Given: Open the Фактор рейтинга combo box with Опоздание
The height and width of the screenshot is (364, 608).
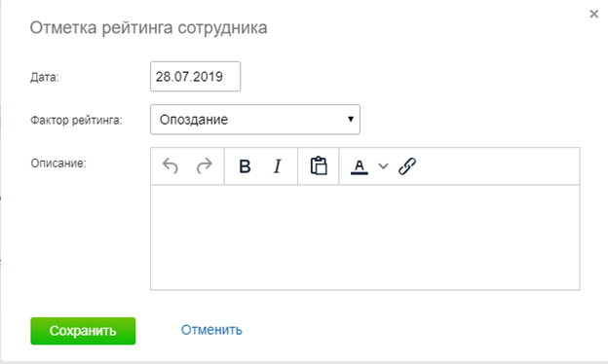Looking at the screenshot, I should pyautogui.click(x=255, y=120).
